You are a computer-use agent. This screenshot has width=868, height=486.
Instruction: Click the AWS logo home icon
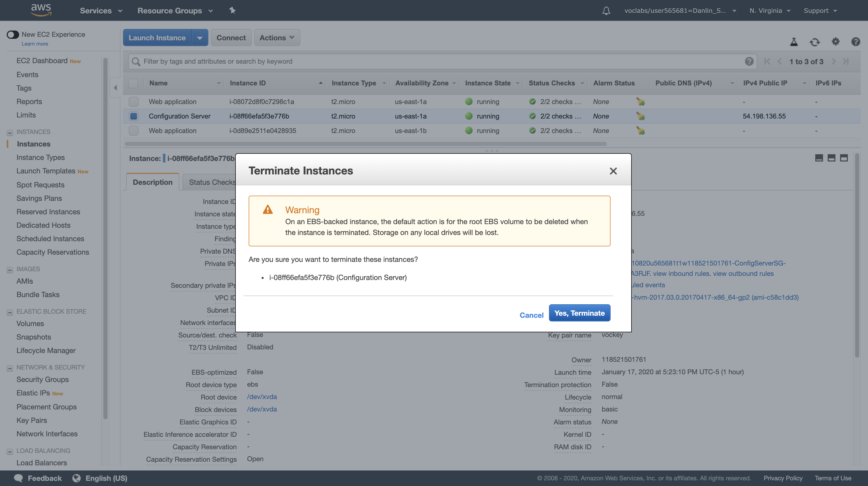(x=41, y=10)
